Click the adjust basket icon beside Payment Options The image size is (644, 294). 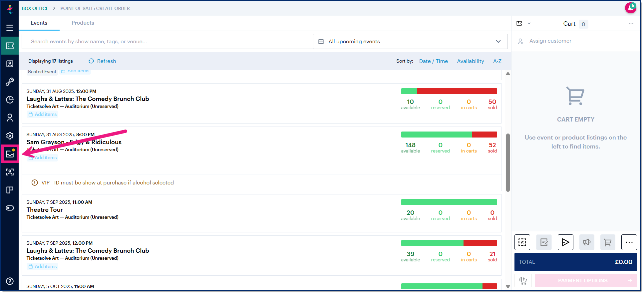[x=523, y=280]
